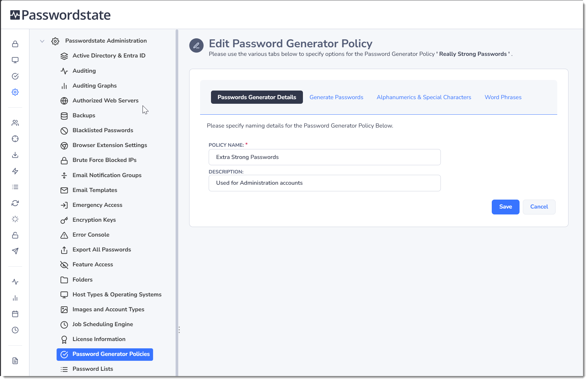Click the crossed-eye icon beside Feature Access
The image size is (588, 381).
[64, 265]
